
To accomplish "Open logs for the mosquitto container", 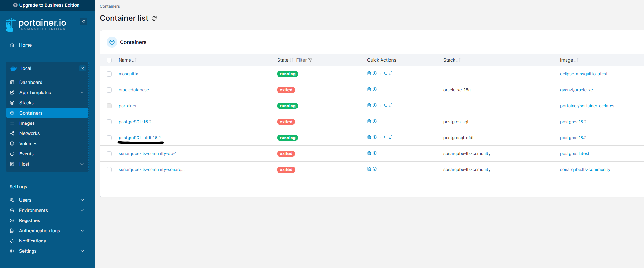I will [369, 73].
